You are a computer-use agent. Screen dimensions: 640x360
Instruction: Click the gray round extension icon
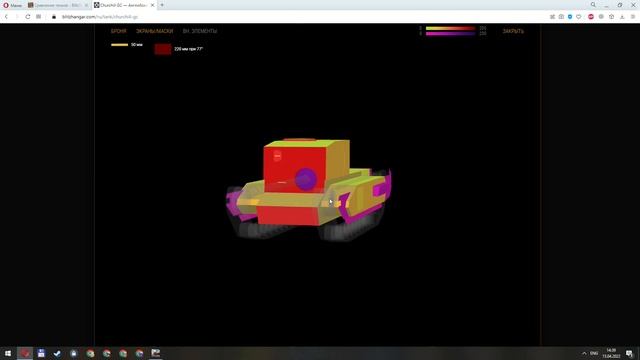[x=601, y=17]
